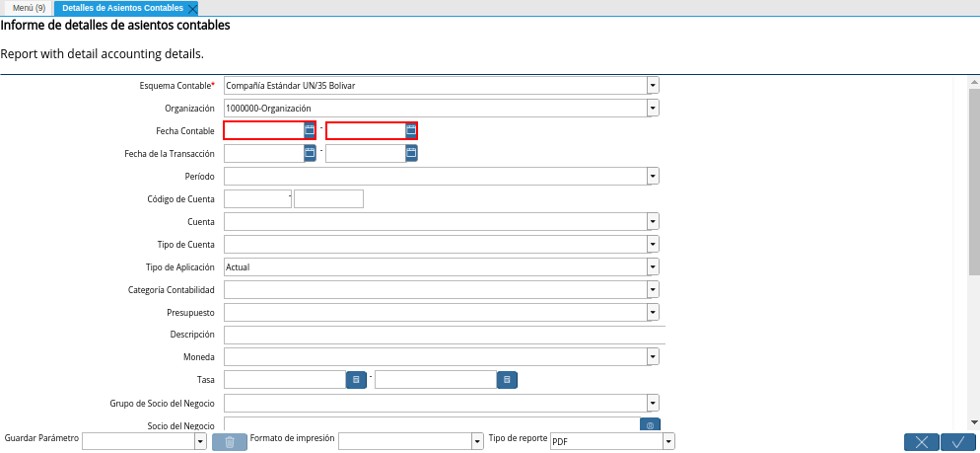The width and height of the screenshot is (980, 453).
Task: Expand the Esquema Contable dropdown
Action: point(653,85)
